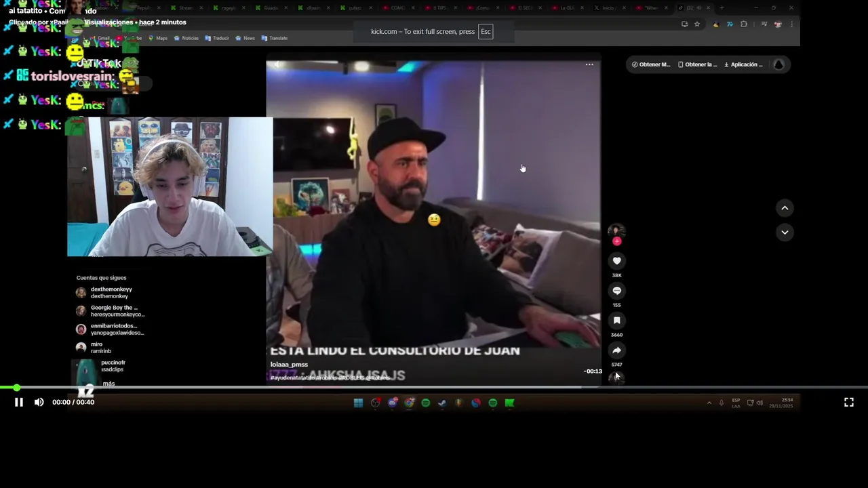Click Cuentas que sigues heading
Image resolution: width=868 pixels, height=488 pixels.
[101, 278]
